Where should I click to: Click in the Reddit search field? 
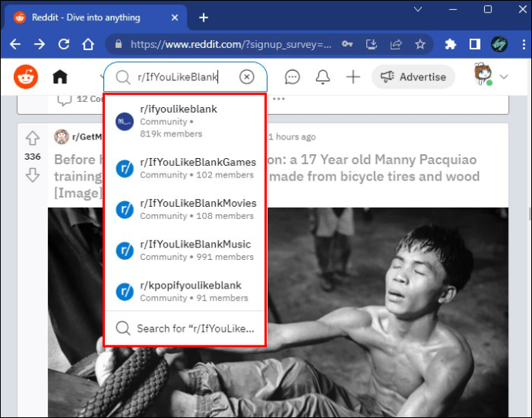pos(177,76)
